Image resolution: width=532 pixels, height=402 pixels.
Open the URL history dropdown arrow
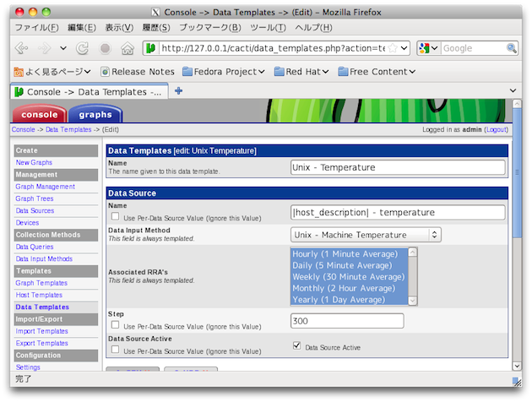(405, 49)
